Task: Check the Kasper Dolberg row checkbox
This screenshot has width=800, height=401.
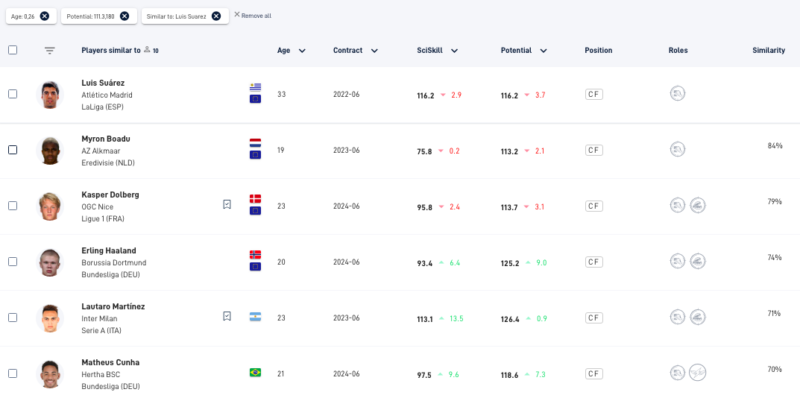Action: [x=13, y=206]
